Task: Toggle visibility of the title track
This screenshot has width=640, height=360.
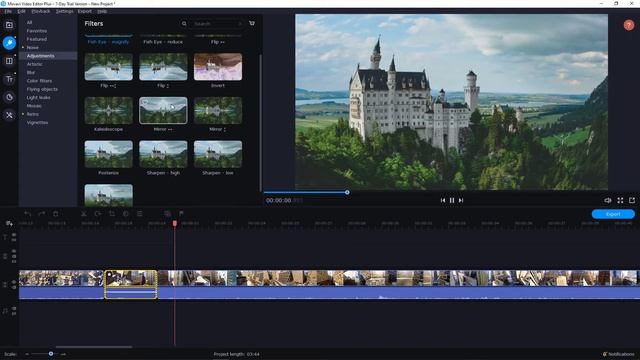Action: 14,235
